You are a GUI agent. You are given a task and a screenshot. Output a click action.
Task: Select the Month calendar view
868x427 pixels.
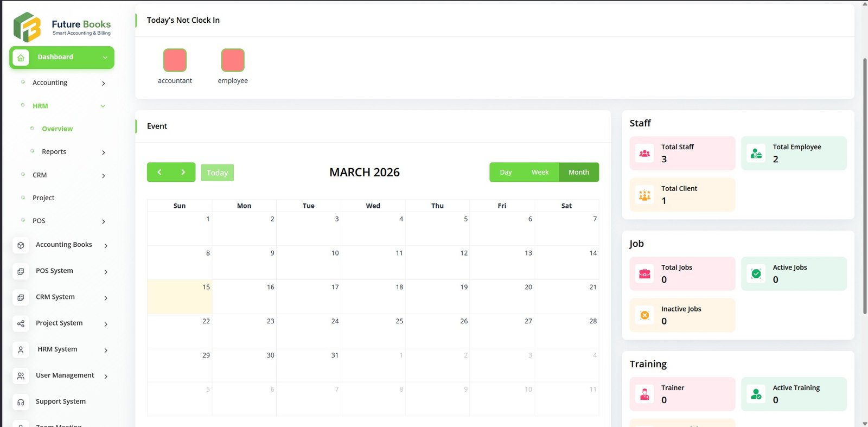click(578, 173)
